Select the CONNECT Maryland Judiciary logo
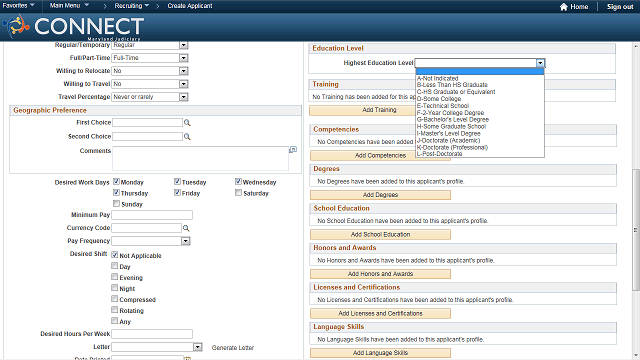 [x=73, y=27]
